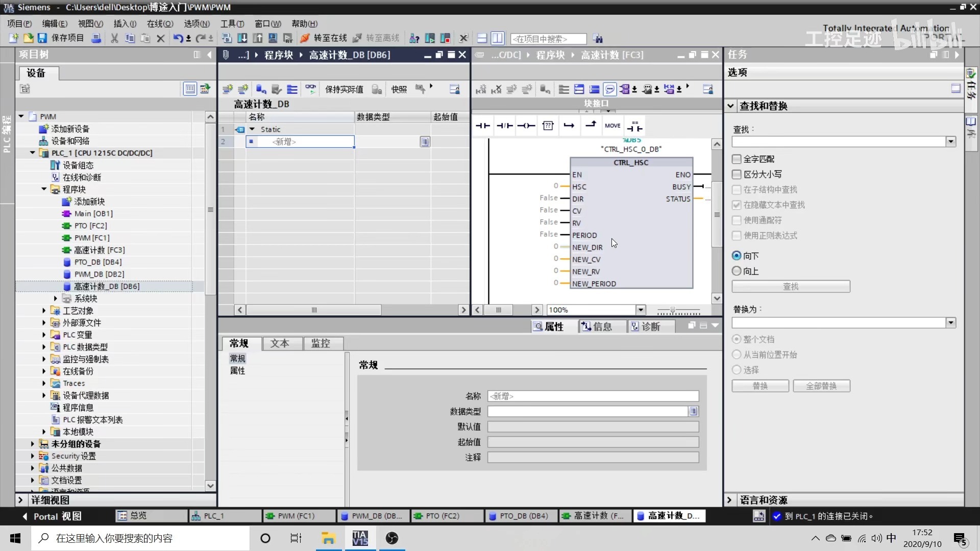Click the 数据类型 input field in properties
The image size is (980, 551).
point(587,411)
